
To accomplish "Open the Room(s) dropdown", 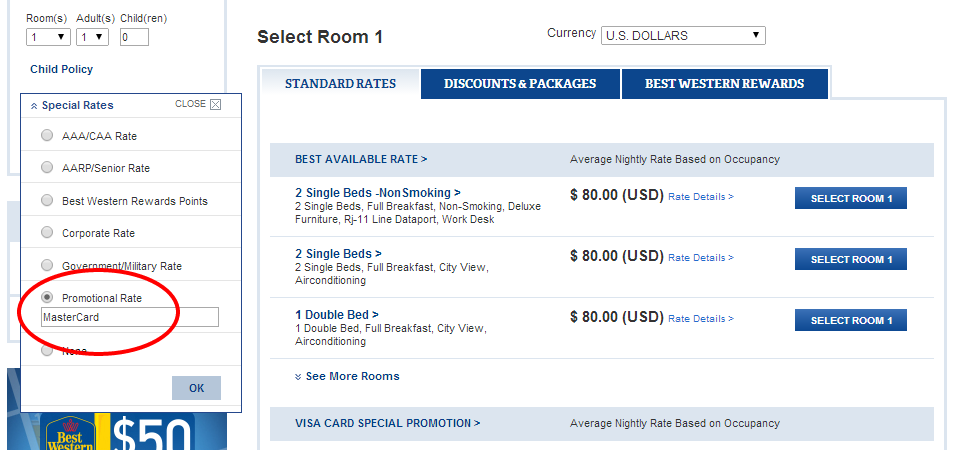I will click(x=49, y=37).
